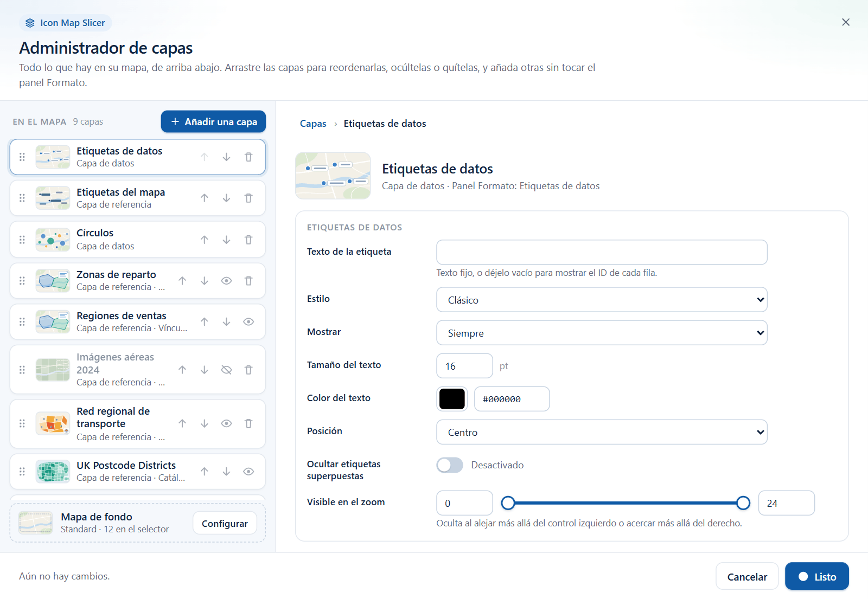Open the Mostrar dropdown showing Siempre
The height and width of the screenshot is (599, 868).
coord(602,333)
